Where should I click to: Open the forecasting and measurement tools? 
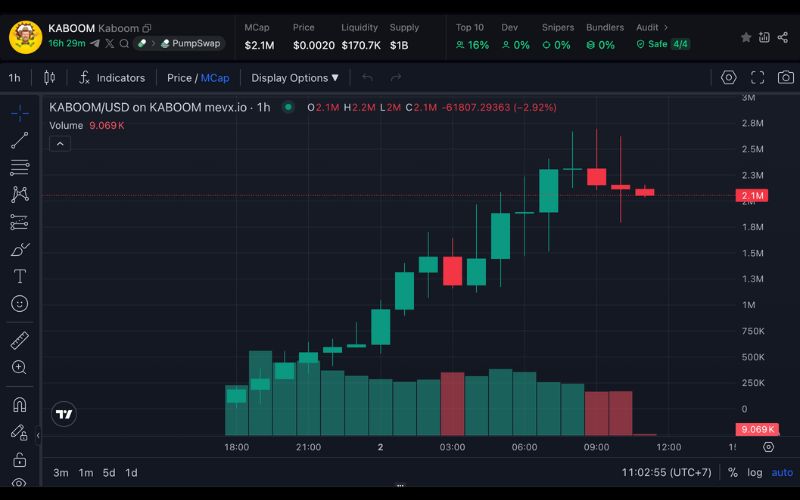(x=19, y=222)
